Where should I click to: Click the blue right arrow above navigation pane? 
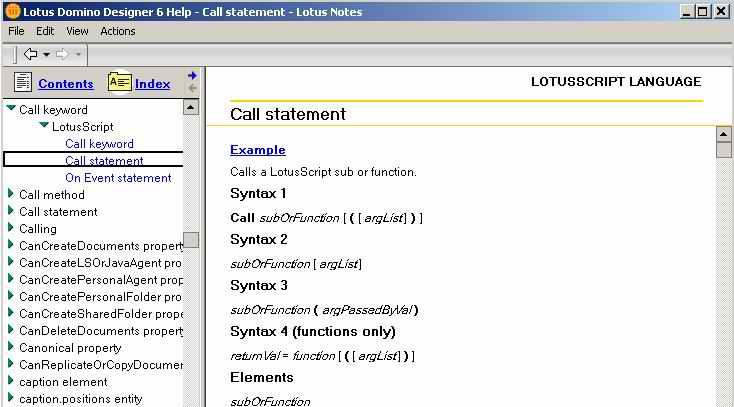192,75
